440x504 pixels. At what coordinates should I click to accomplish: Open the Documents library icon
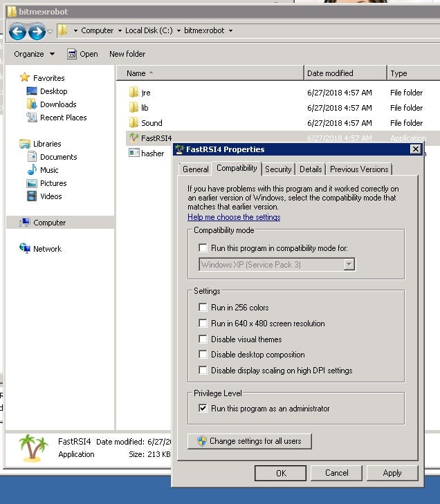pos(32,156)
